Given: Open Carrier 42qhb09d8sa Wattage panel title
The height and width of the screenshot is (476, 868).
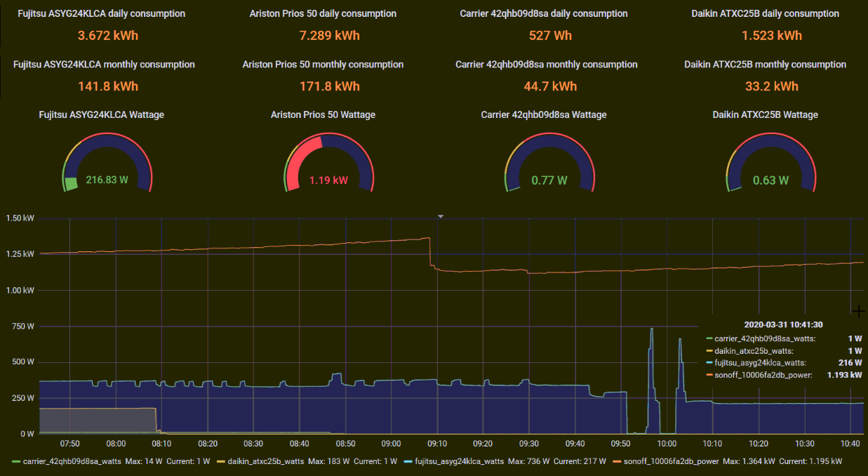Looking at the screenshot, I should pos(544,114).
